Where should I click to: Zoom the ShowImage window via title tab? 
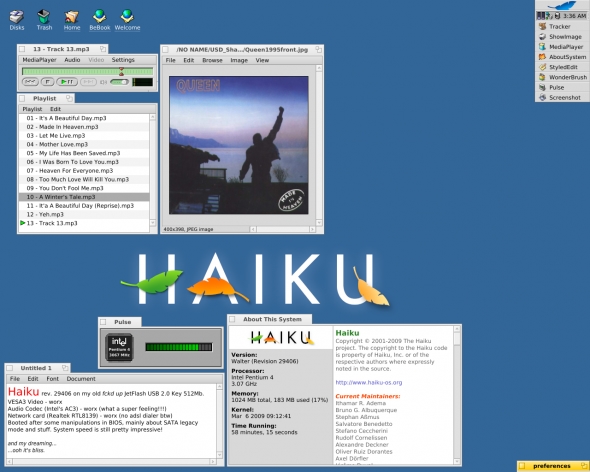[x=318, y=50]
